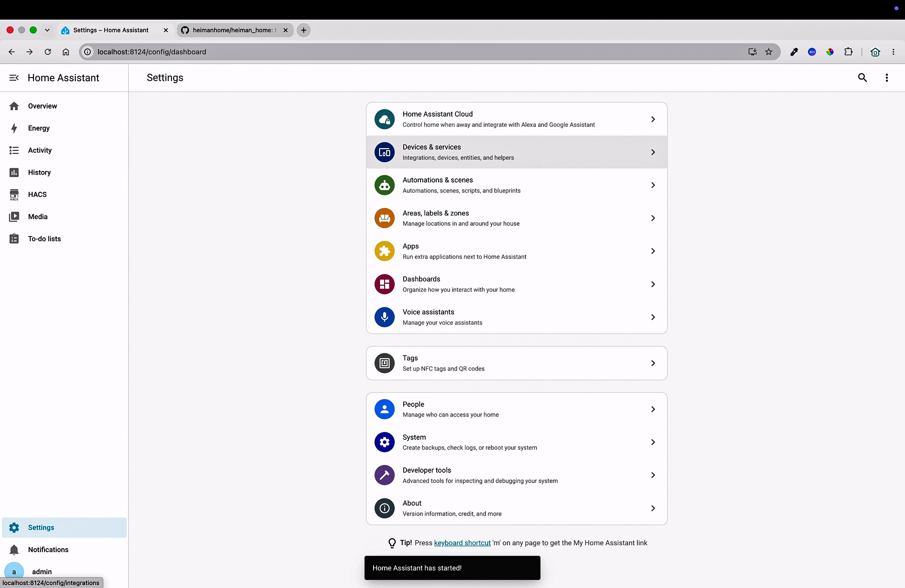Screen dimensions: 905x588
Task: Collapse the sidebar with the menu icon
Action: coord(14,78)
